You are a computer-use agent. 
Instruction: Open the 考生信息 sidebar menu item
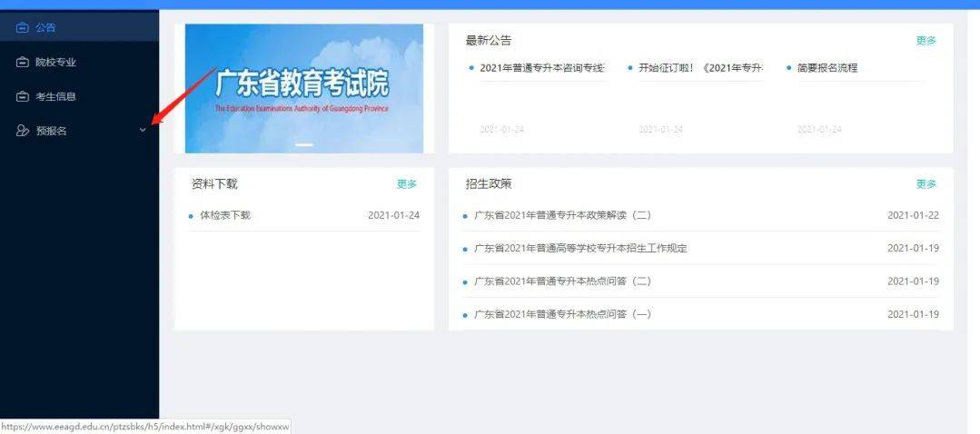tap(79, 96)
